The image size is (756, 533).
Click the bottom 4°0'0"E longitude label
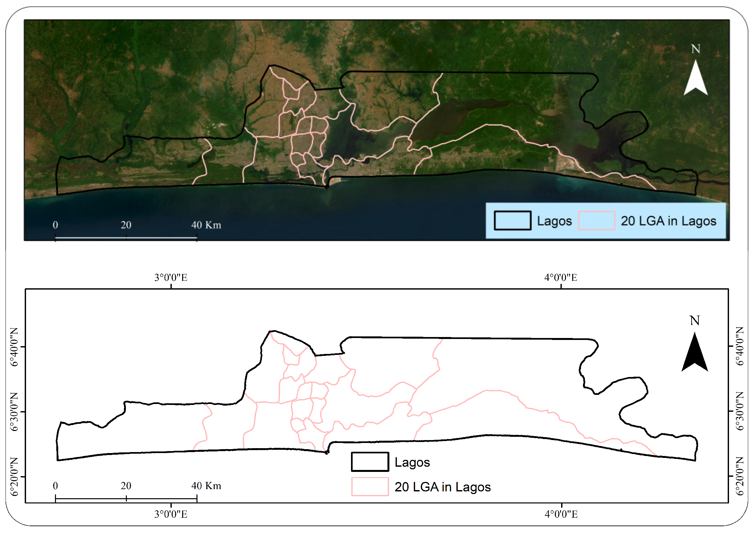[x=561, y=514]
